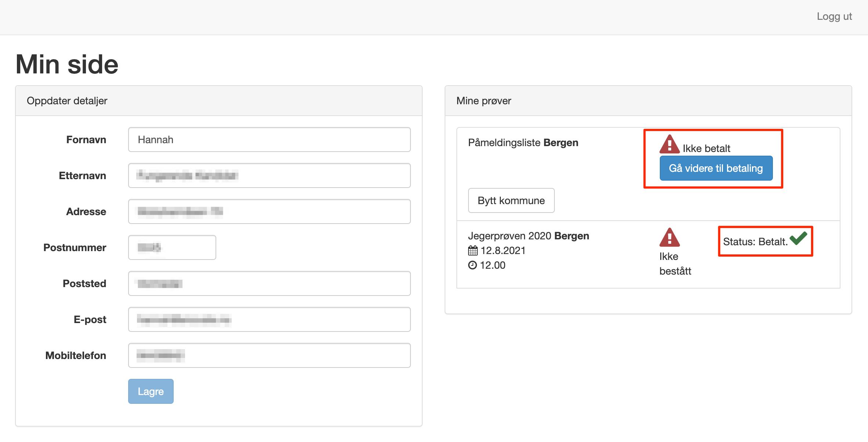Viewport: 868px width, 442px height.
Task: Click the Postnummer input box
Action: 172,247
